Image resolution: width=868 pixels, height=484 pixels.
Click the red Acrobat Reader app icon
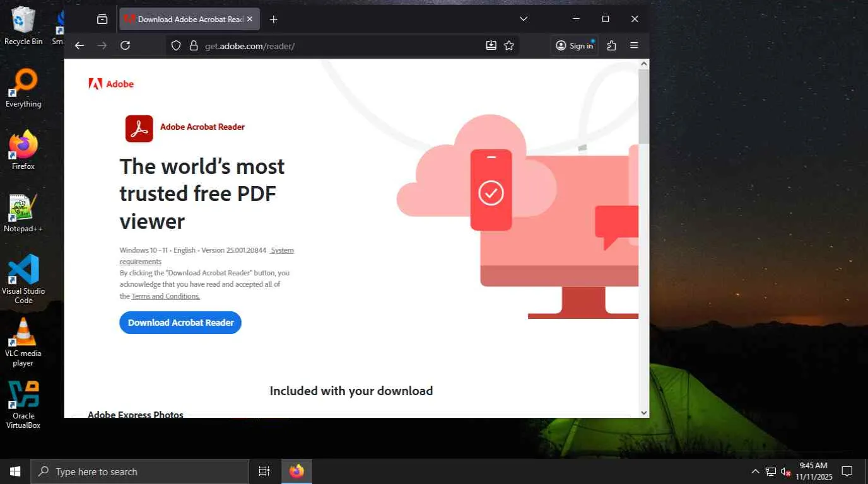click(139, 129)
